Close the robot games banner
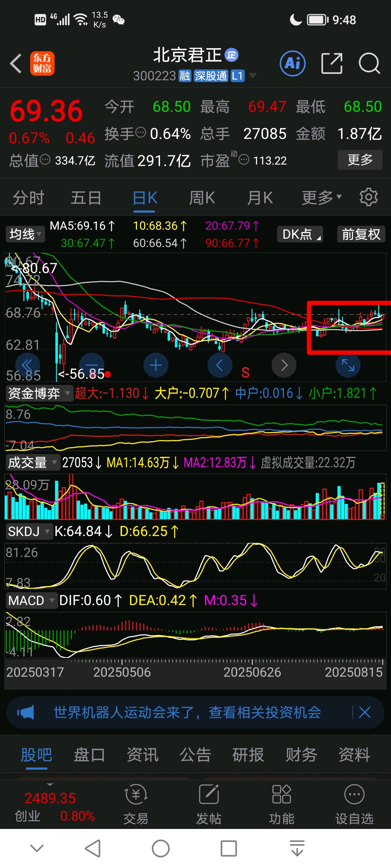 tap(365, 712)
